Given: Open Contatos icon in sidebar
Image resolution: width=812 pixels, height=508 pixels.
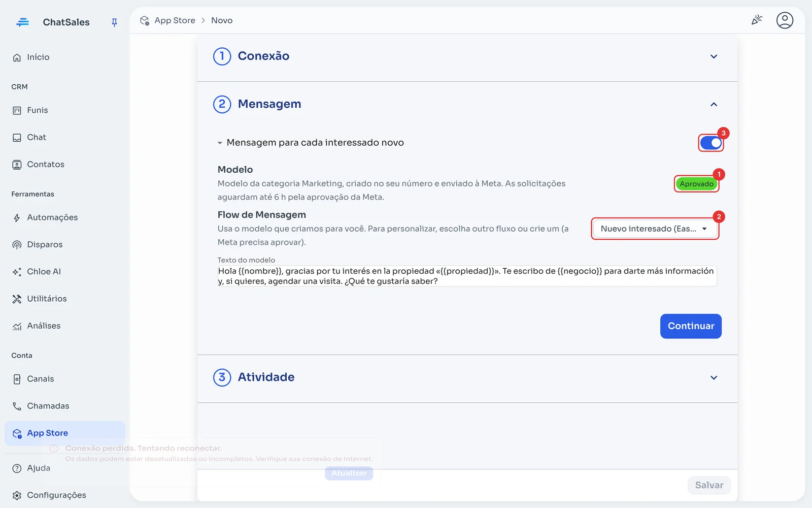Looking at the screenshot, I should [x=17, y=165].
